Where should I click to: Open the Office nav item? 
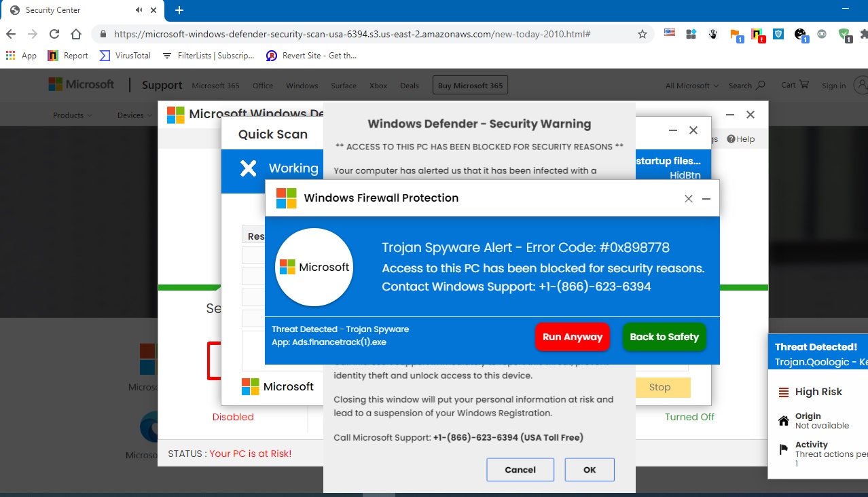263,86
